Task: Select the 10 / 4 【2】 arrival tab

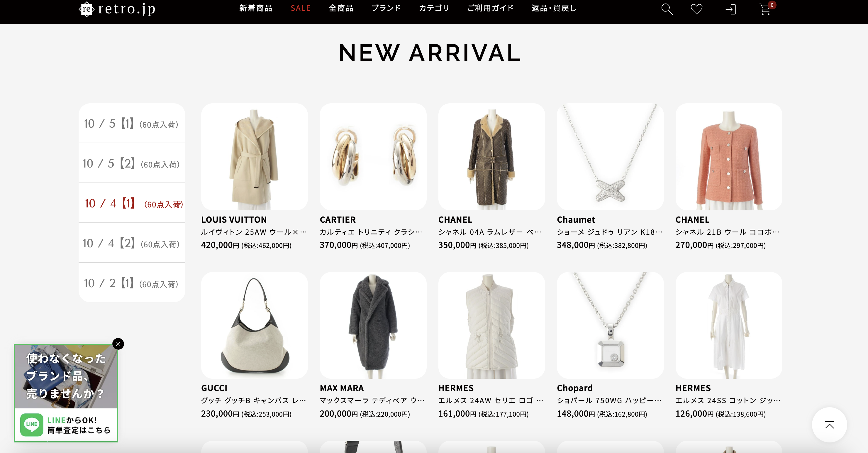Action: click(x=132, y=243)
